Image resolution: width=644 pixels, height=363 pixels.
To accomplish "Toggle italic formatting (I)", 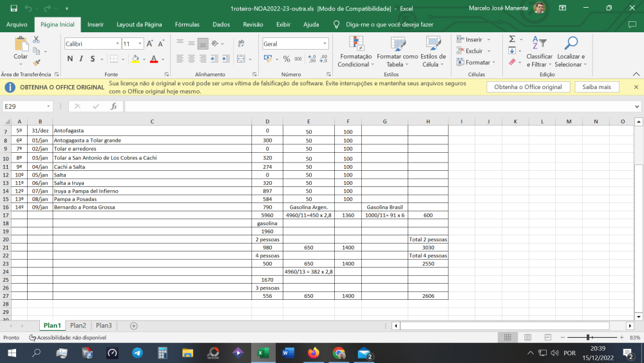I will (x=82, y=59).
